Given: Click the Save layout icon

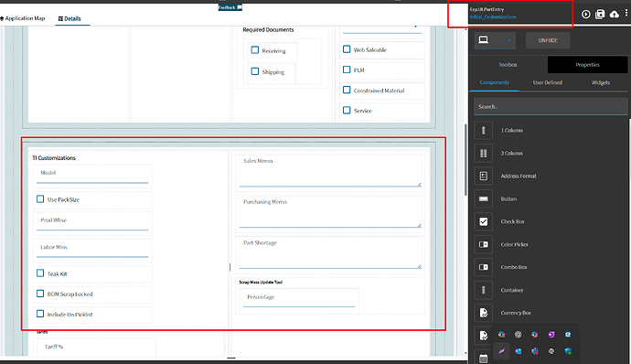Looking at the screenshot, I should (600, 15).
